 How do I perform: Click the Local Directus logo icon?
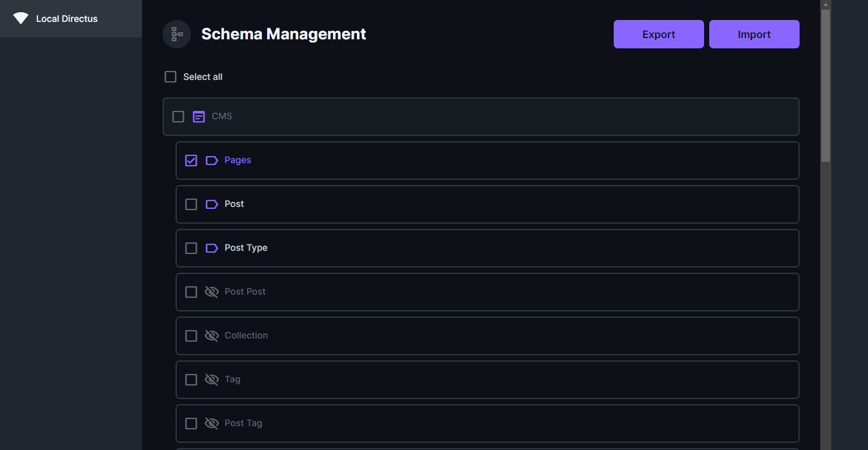pos(21,18)
